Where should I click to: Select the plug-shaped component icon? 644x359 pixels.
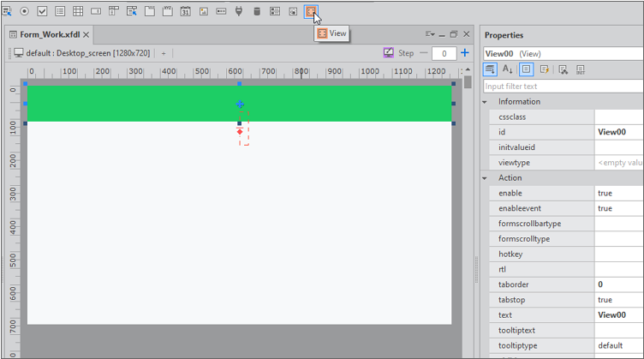point(239,12)
